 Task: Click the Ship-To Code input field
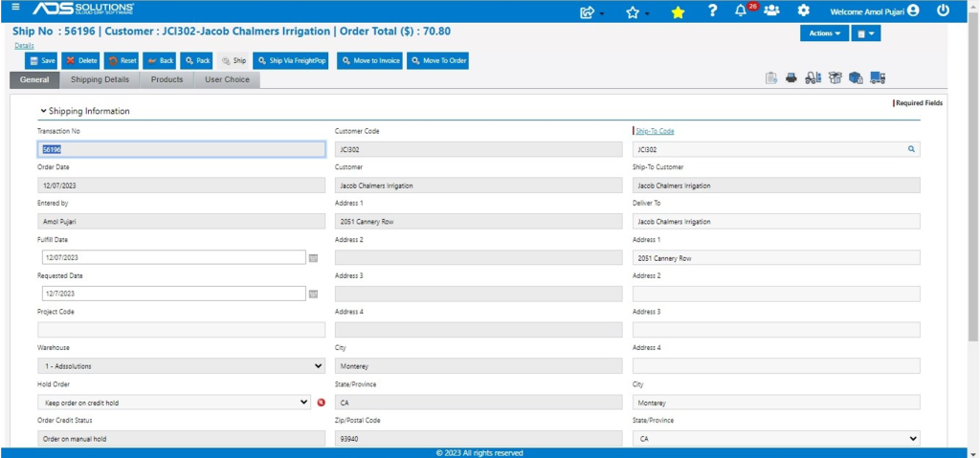(x=776, y=149)
